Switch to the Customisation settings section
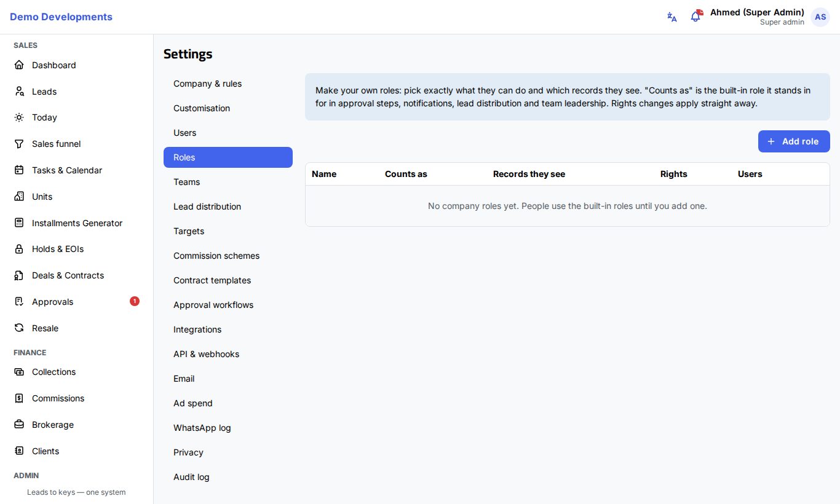The image size is (840, 504). click(x=228, y=108)
